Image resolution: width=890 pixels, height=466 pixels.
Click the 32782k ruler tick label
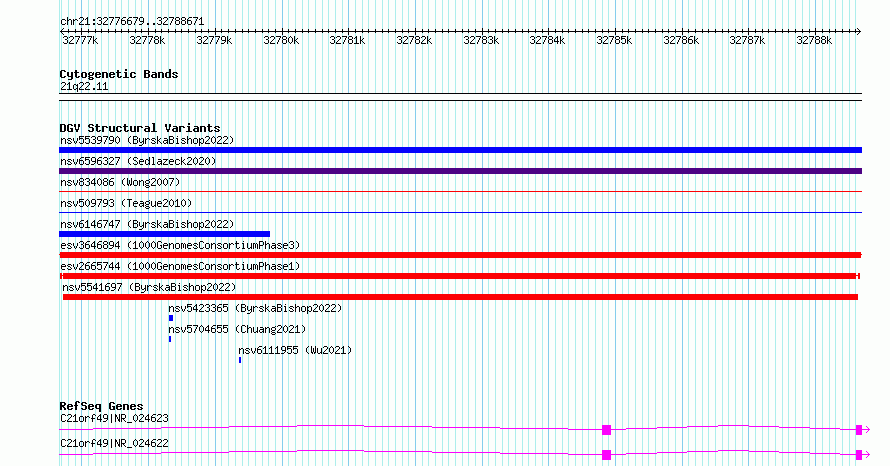click(x=414, y=40)
